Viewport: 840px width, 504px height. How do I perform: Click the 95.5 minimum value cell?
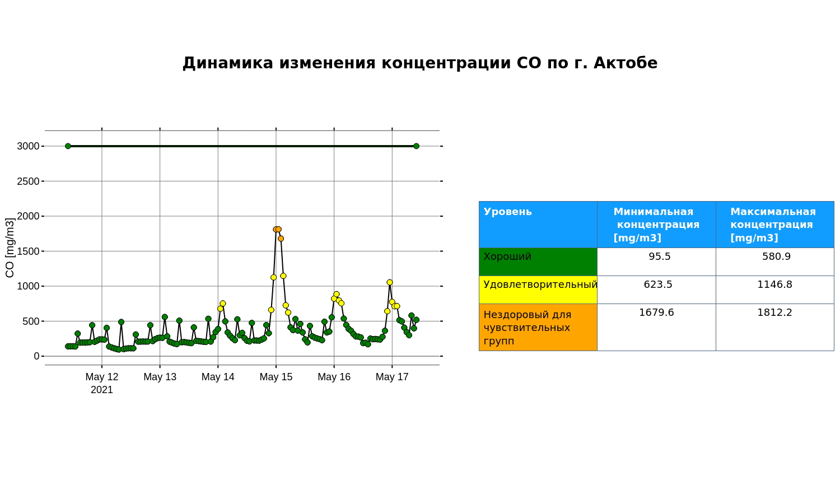656,262
